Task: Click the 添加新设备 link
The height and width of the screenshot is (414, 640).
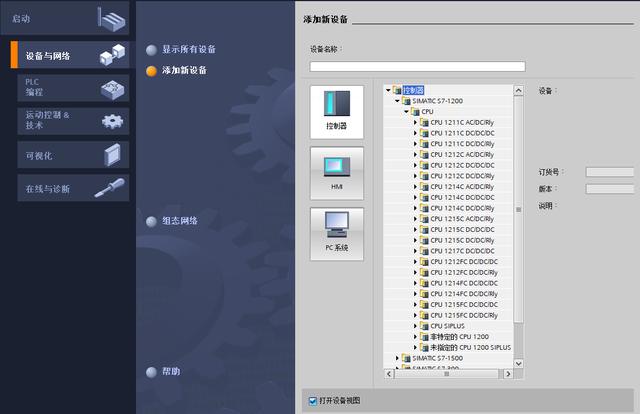Action: (184, 70)
